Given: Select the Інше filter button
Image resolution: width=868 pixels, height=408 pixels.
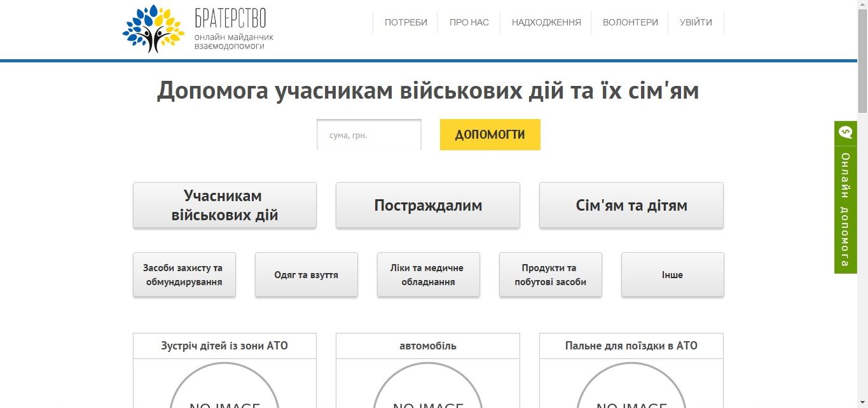Looking at the screenshot, I should pyautogui.click(x=672, y=274).
